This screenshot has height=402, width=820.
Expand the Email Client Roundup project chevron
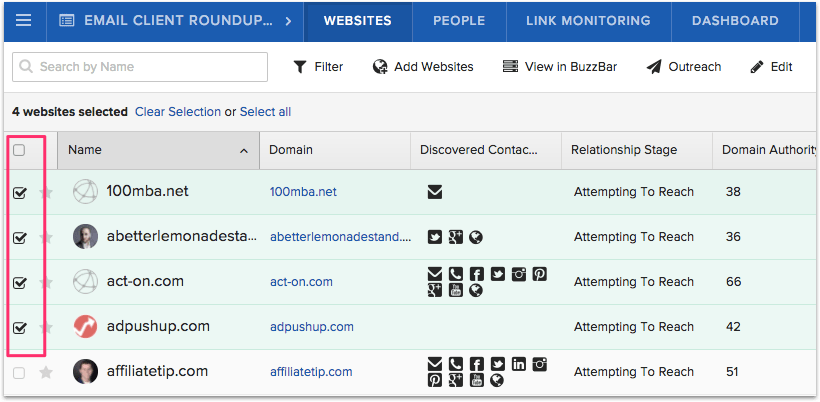click(288, 21)
